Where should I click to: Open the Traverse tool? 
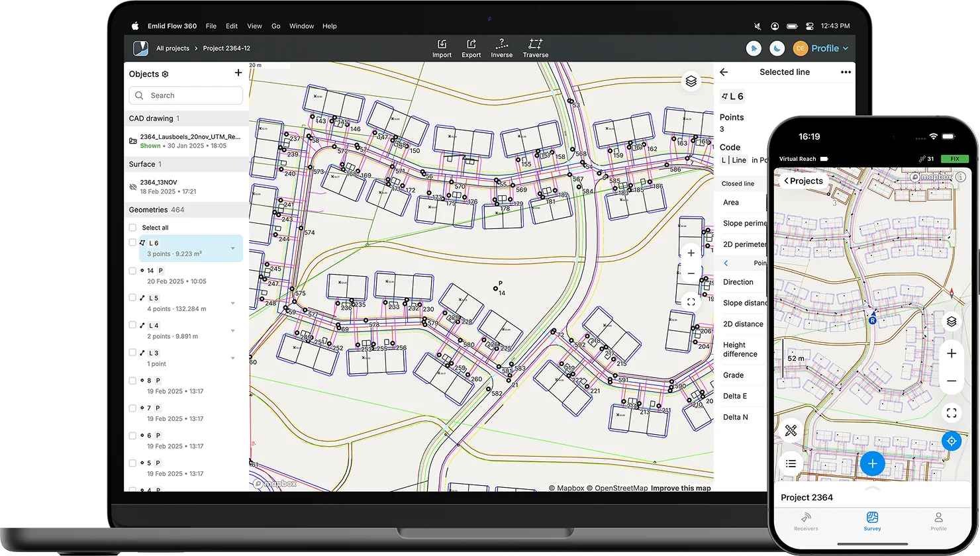tap(535, 48)
